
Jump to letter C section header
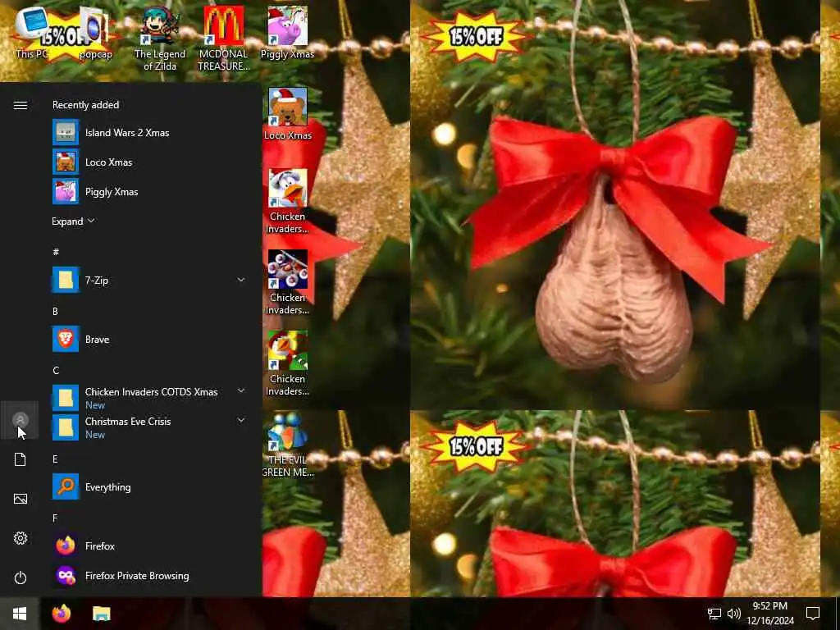[56, 370]
